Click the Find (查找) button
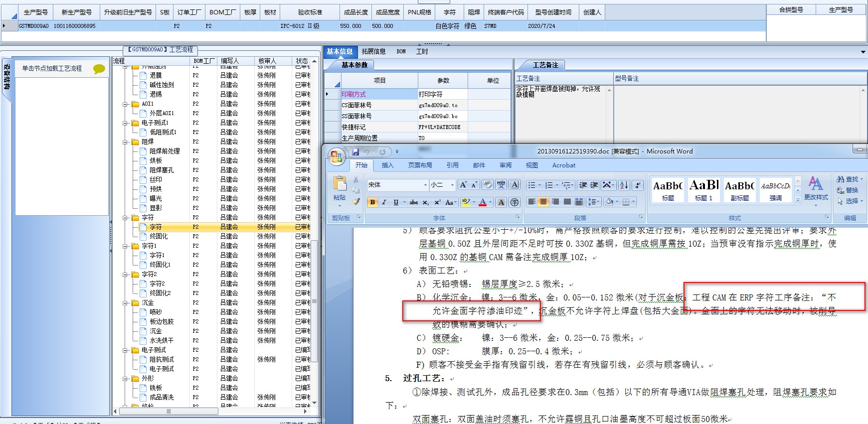 (850, 179)
